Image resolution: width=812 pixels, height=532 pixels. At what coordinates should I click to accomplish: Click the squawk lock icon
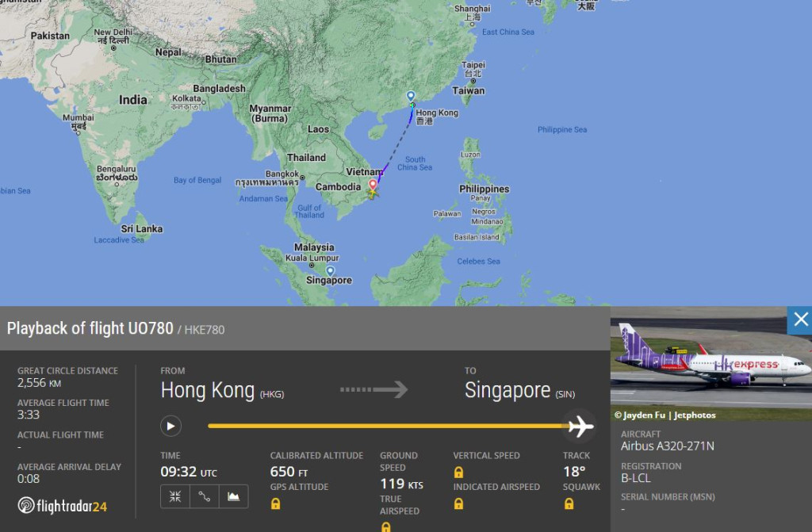(x=569, y=503)
